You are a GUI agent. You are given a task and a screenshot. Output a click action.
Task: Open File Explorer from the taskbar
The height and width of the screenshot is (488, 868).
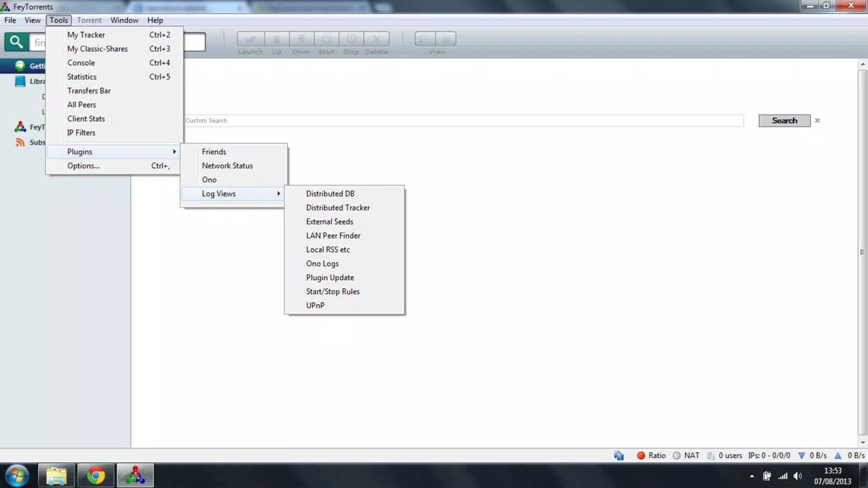(x=56, y=476)
